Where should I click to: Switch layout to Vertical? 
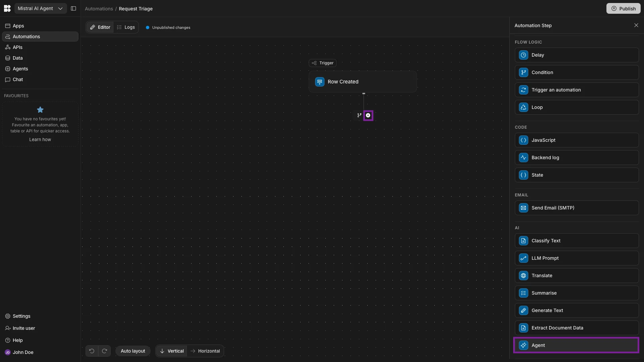(172, 351)
